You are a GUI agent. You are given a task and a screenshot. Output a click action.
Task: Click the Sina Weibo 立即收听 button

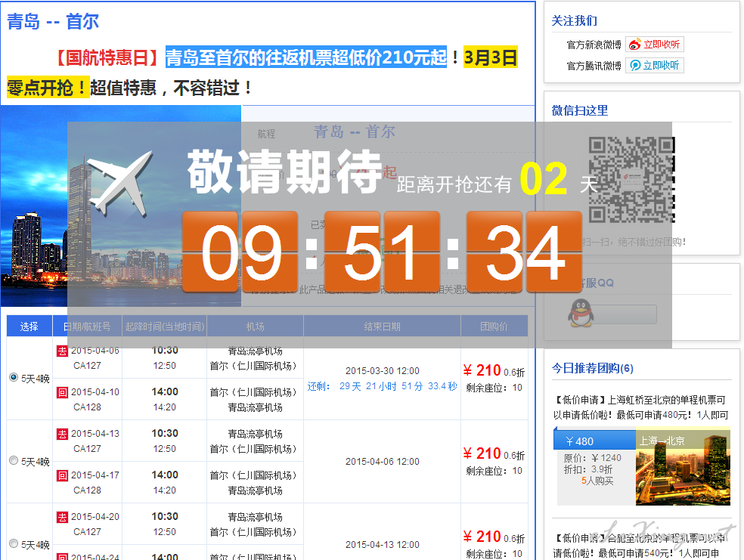[654, 45]
